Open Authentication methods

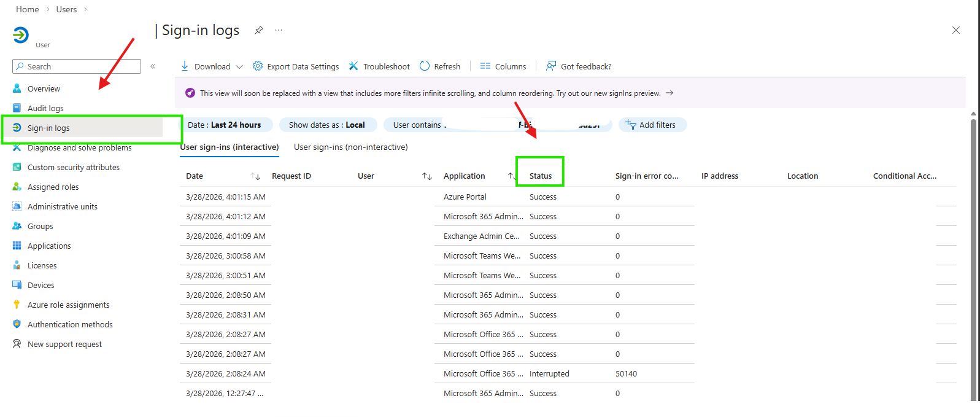tap(70, 324)
